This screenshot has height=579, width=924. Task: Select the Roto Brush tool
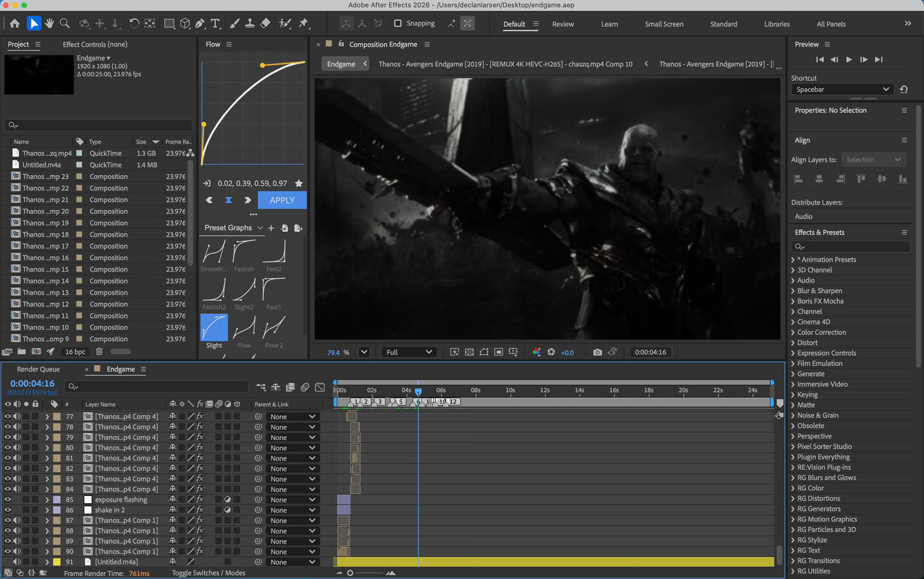(x=285, y=23)
